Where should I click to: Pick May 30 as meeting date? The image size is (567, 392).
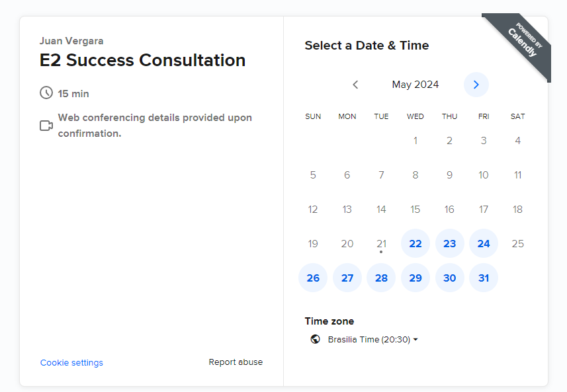point(449,278)
